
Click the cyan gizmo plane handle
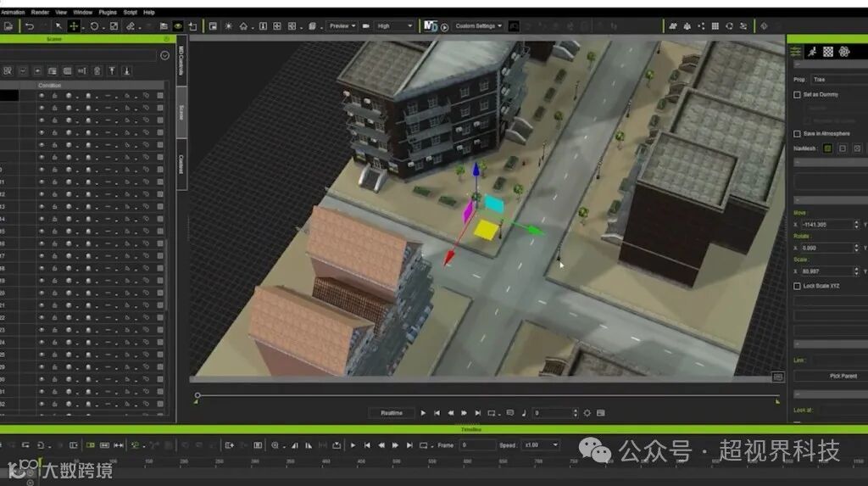click(494, 204)
